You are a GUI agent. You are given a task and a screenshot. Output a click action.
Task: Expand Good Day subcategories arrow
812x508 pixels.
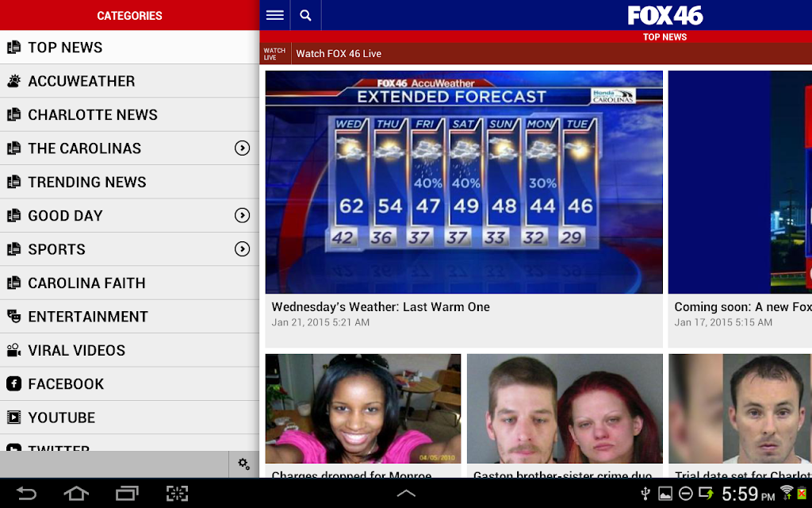(x=242, y=216)
